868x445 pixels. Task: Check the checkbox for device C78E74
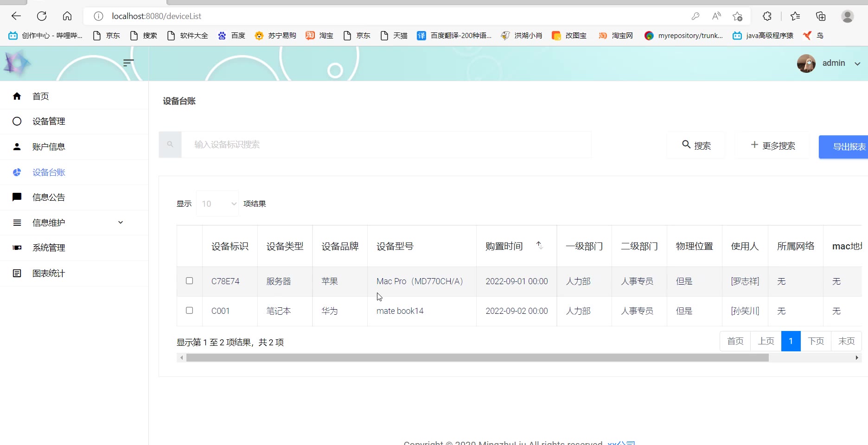pyautogui.click(x=189, y=281)
